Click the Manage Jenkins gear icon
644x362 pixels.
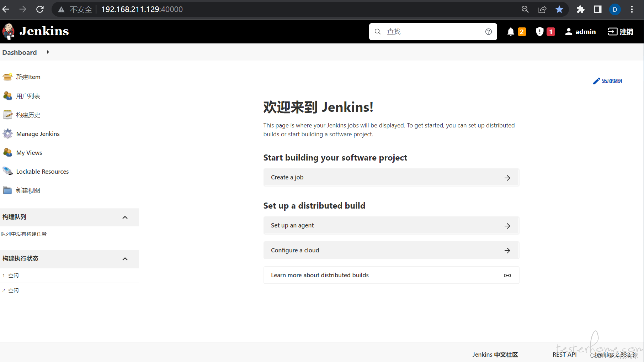[x=7, y=133]
